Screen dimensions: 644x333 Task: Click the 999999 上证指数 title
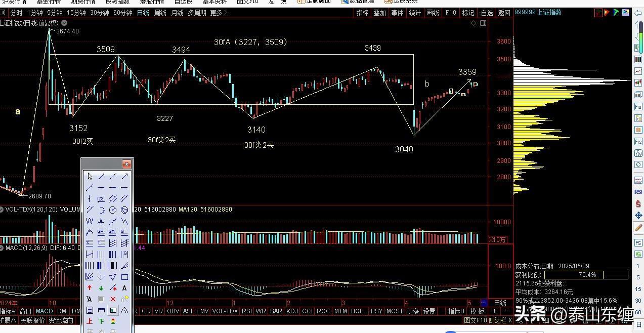click(538, 12)
